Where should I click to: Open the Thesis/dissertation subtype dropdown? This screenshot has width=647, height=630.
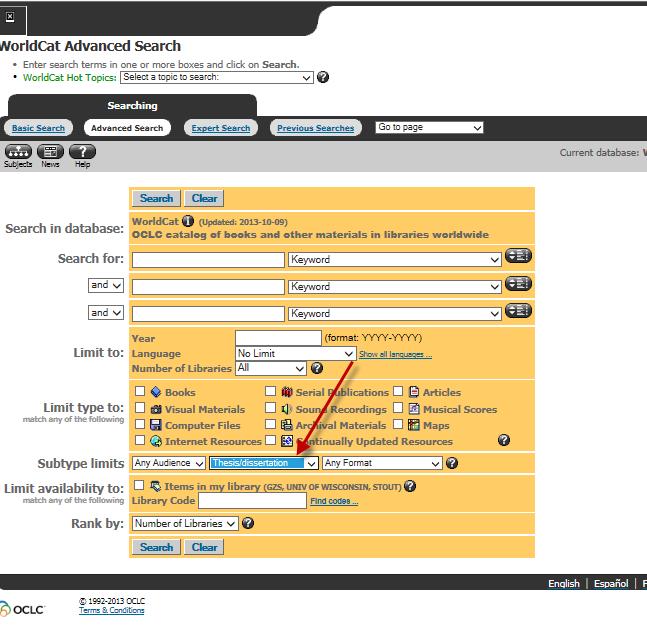click(x=264, y=463)
